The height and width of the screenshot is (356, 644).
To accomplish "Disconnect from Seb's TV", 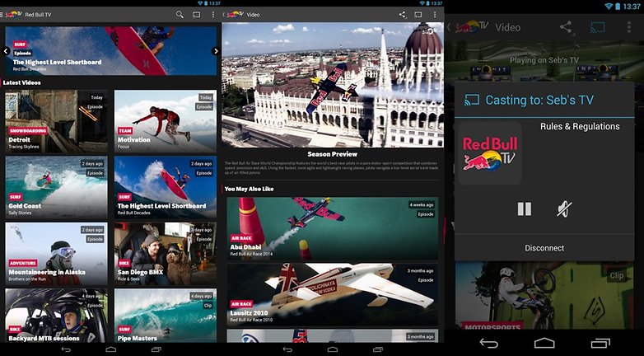I will click(x=544, y=248).
